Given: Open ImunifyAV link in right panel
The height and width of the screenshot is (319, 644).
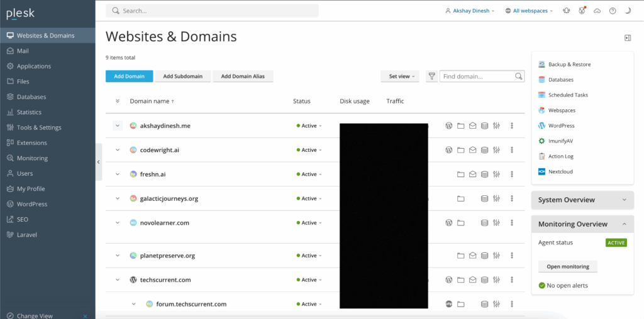Looking at the screenshot, I should tap(560, 141).
